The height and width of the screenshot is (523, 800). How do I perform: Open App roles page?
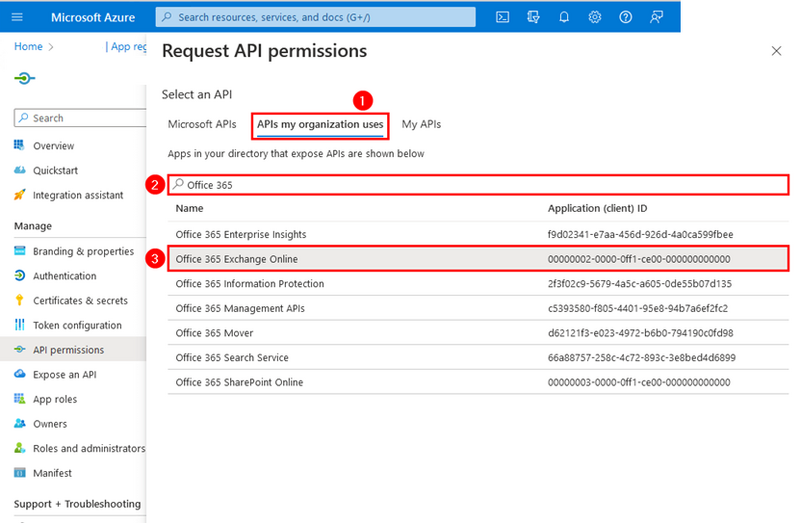(55, 399)
